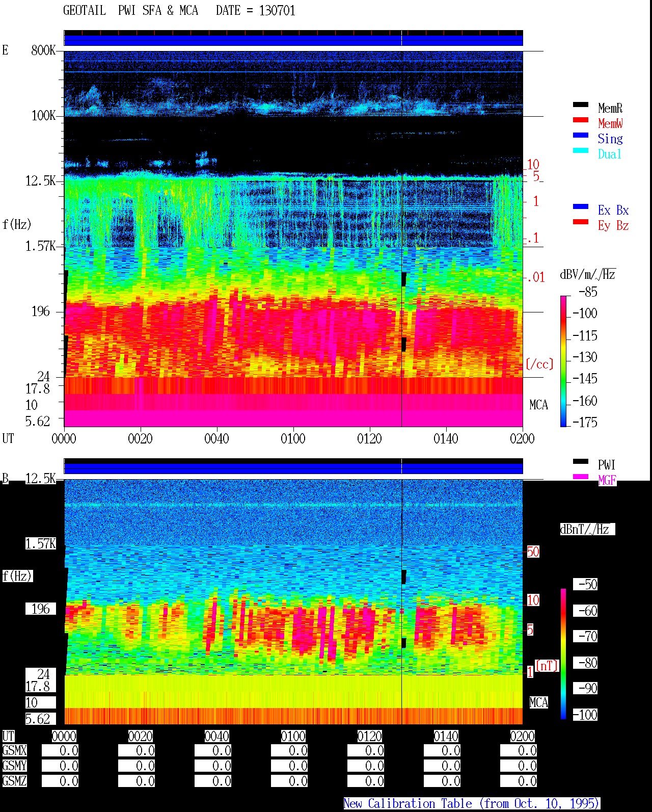
Task: Click the magenta MGF legend swatch
Action: click(x=581, y=477)
